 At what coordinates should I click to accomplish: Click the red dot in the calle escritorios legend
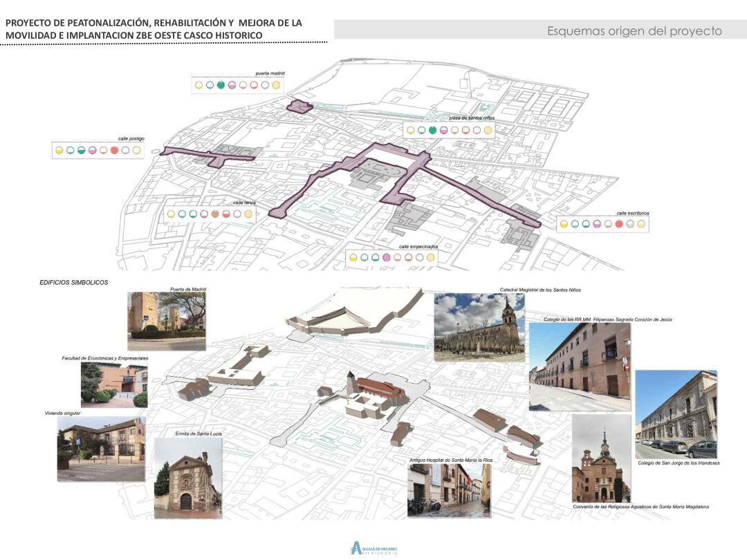coord(619,224)
